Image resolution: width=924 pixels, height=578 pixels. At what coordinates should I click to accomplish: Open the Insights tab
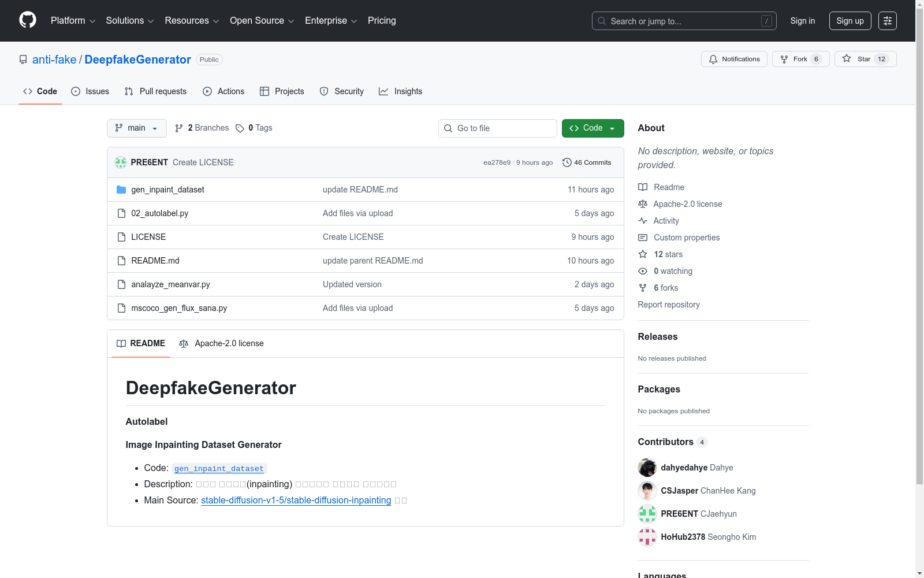(x=400, y=91)
